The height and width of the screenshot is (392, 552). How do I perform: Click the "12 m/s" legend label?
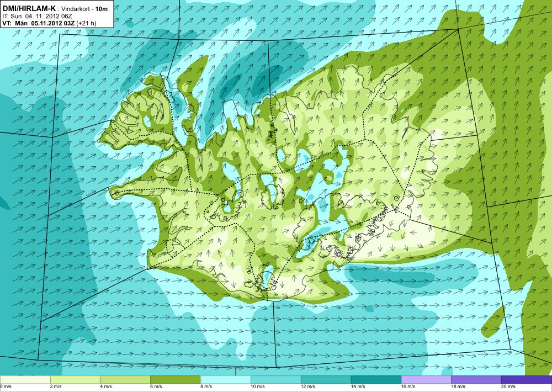point(308,386)
